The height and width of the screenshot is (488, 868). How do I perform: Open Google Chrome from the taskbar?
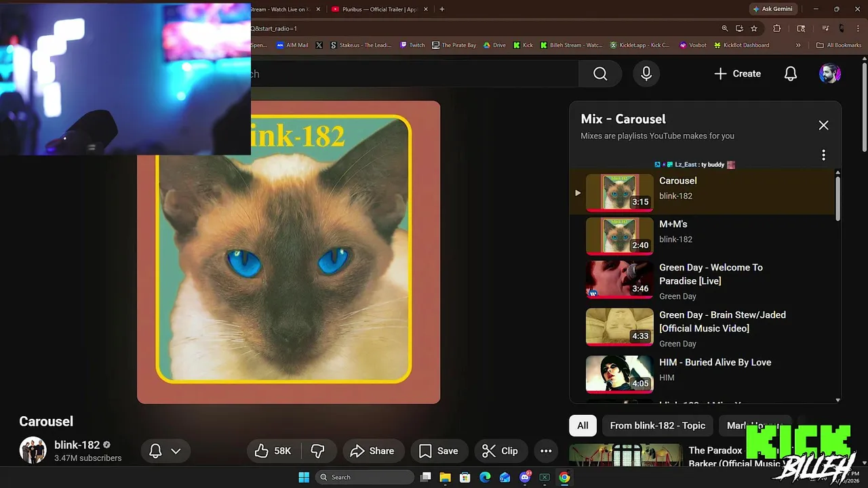pyautogui.click(x=564, y=477)
